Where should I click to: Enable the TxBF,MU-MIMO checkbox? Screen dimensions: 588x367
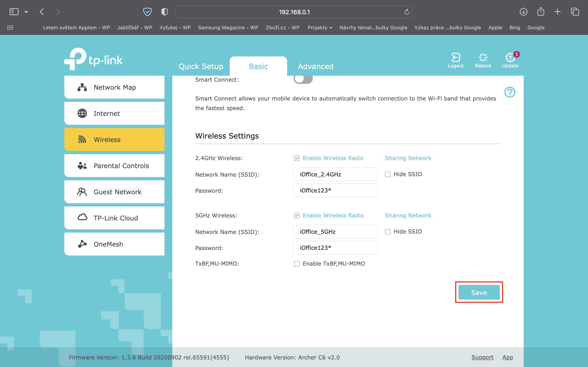[x=297, y=264]
